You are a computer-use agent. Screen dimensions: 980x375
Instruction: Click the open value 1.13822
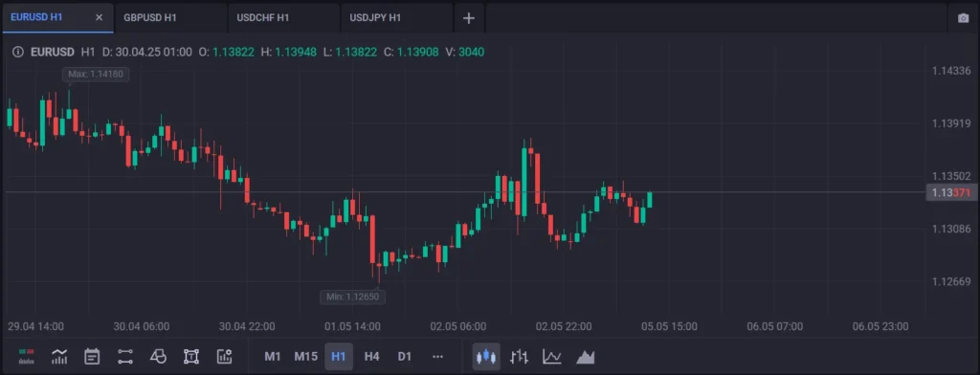click(x=234, y=52)
